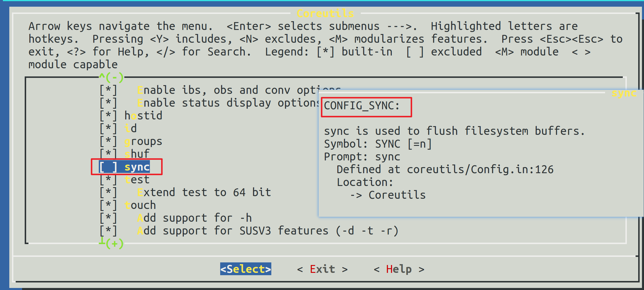Click '-> Coreutils' location line
Screen dimensions: 644x290
pyautogui.click(x=388, y=195)
